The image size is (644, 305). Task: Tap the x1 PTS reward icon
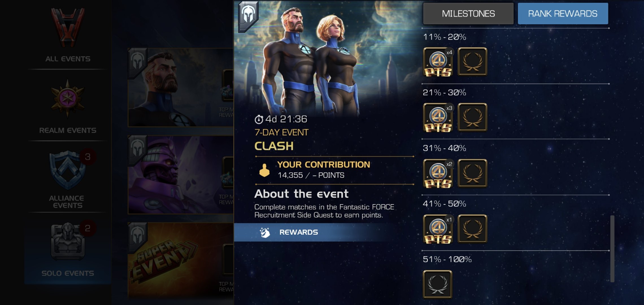438,229
